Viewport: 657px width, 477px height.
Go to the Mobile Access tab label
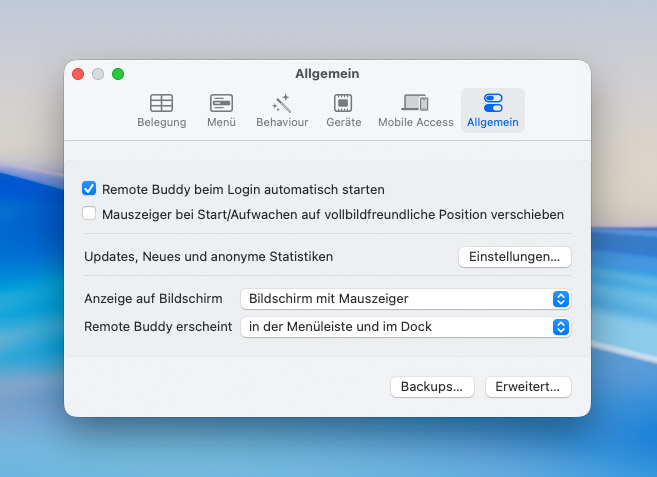(x=415, y=123)
